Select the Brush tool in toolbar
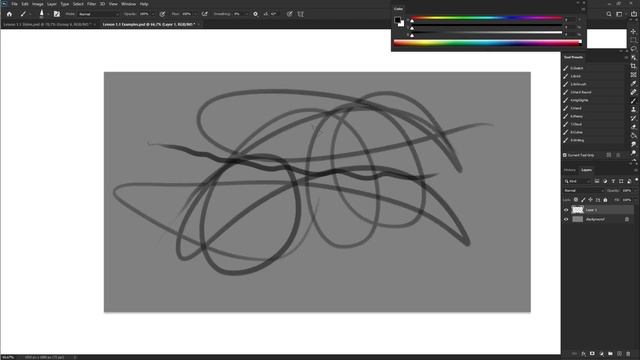The image size is (640, 360). [x=633, y=101]
